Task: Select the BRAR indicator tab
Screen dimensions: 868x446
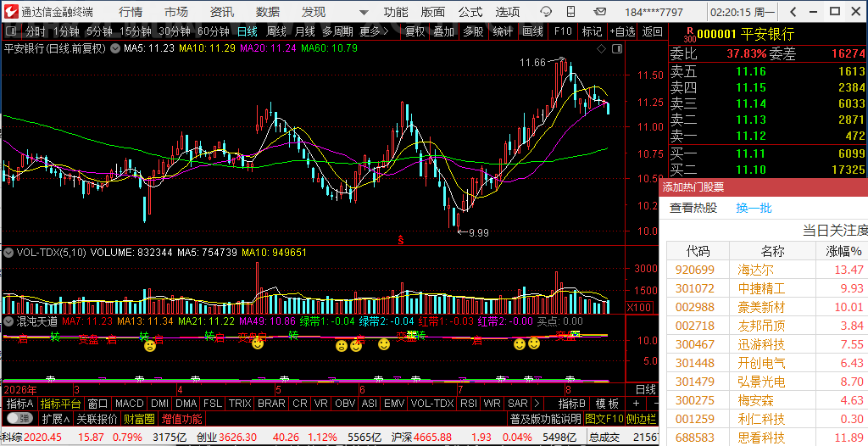Action: pyautogui.click(x=271, y=404)
